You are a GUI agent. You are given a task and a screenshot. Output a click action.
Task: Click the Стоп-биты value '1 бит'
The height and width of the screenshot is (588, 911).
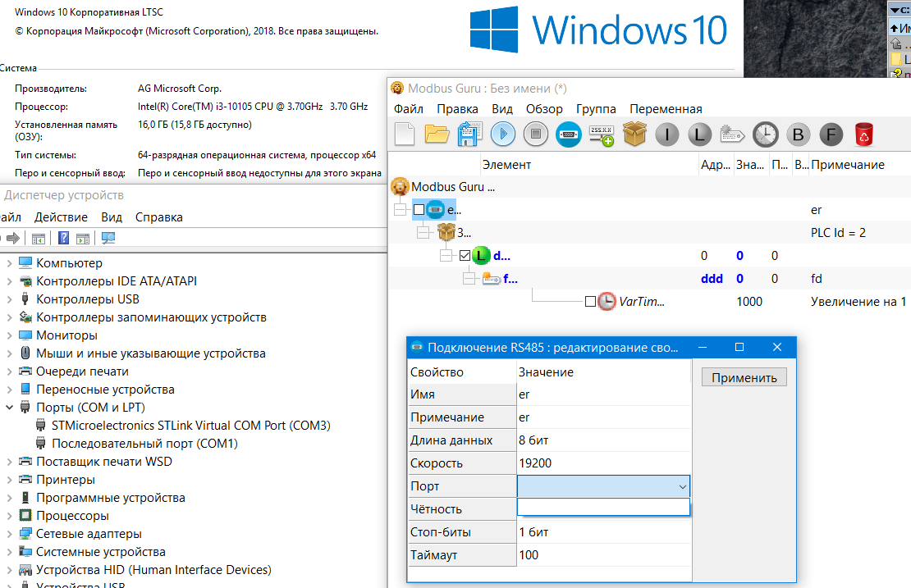coord(604,532)
